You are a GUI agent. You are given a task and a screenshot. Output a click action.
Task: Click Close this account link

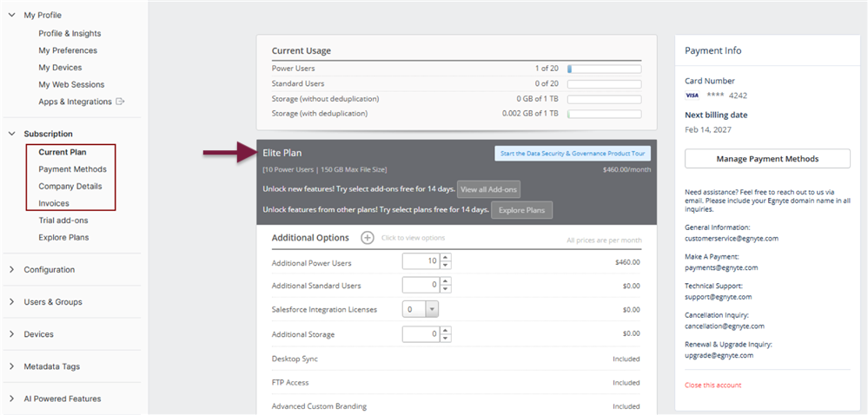[712, 385]
